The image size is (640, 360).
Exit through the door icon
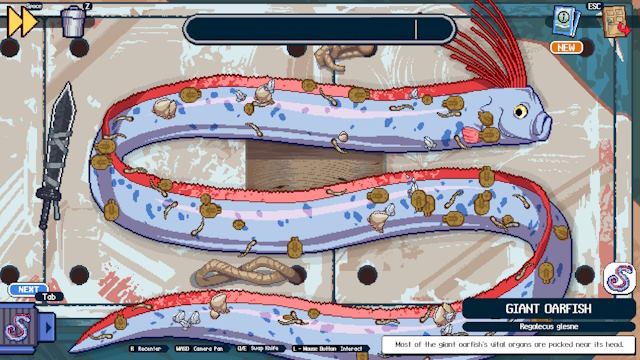click(616, 22)
